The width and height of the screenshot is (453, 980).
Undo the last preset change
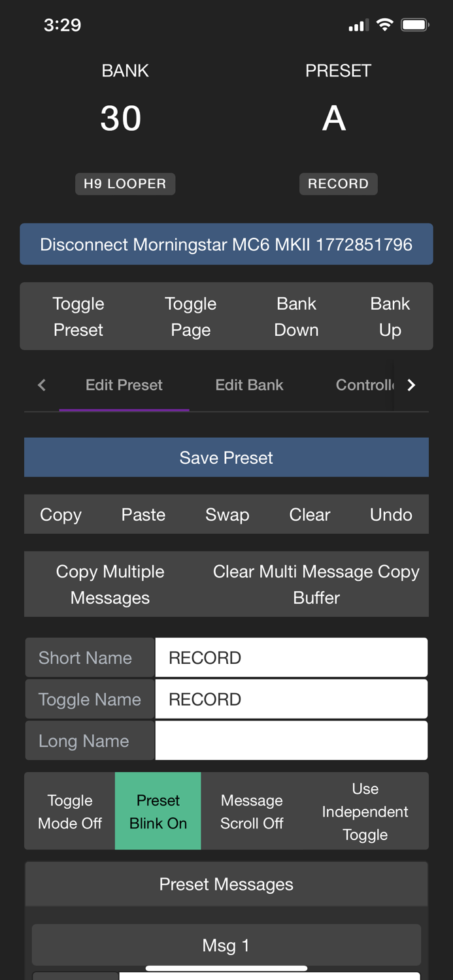pos(390,514)
